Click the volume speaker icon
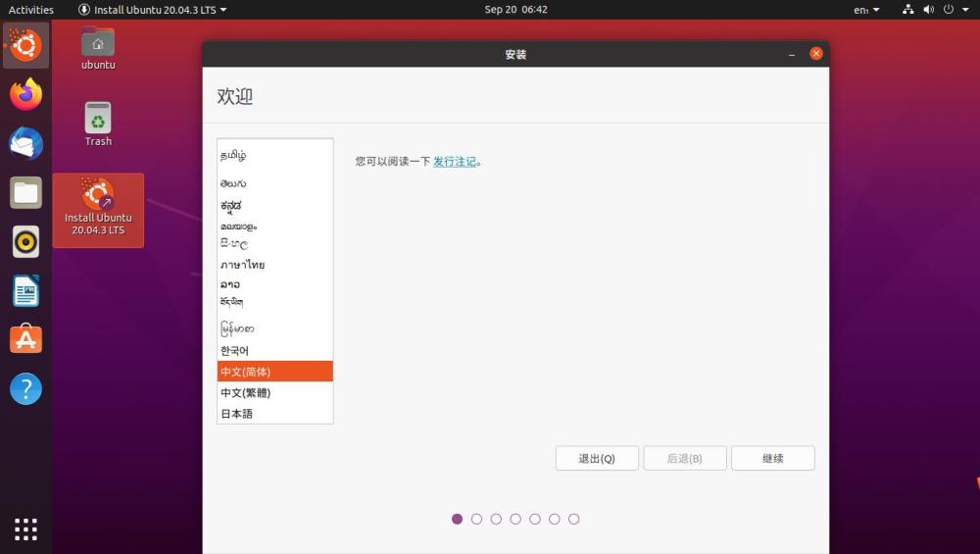This screenshot has height=554, width=980. click(x=929, y=10)
